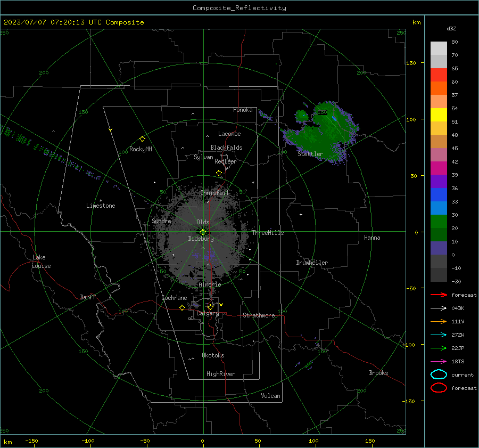
Task: Click the white 04DK arrow icon
Action: (x=439, y=308)
